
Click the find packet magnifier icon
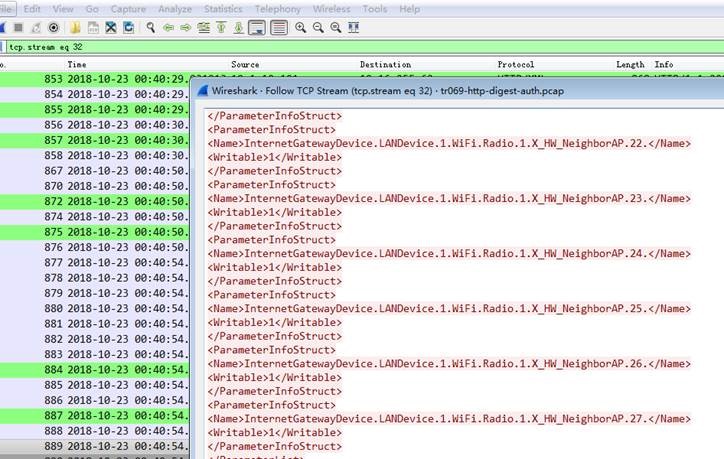pyautogui.click(x=149, y=27)
